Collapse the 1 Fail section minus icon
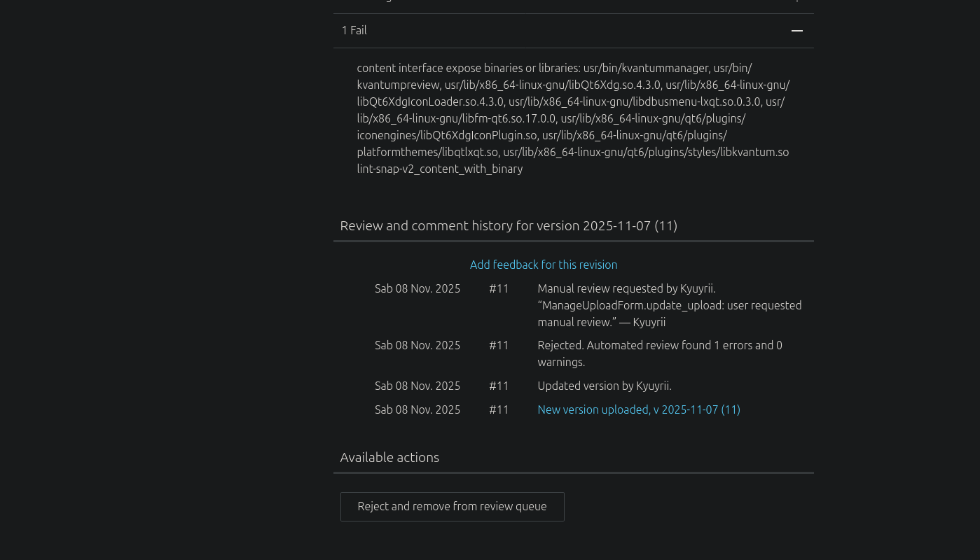Viewport: 980px width, 560px height. pyautogui.click(x=796, y=31)
